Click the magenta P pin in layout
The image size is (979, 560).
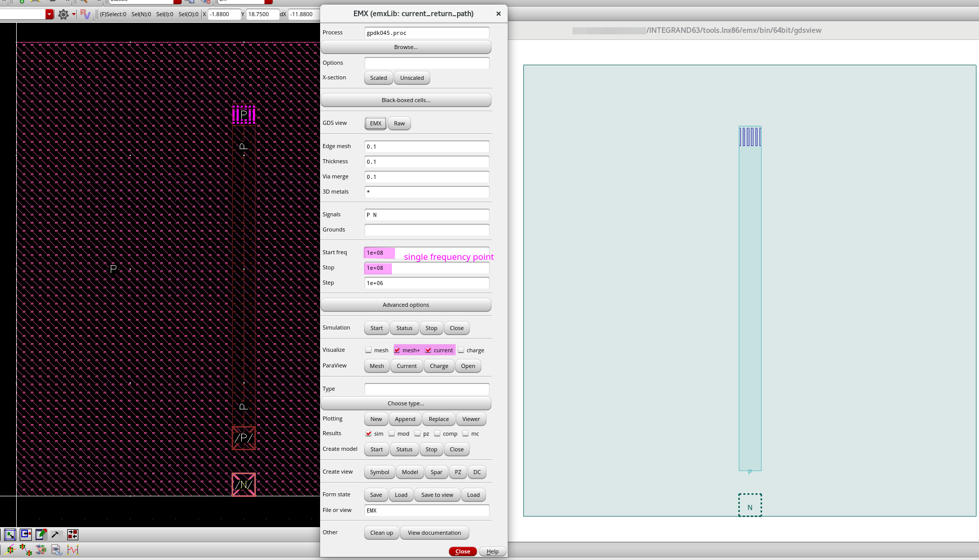point(244,115)
